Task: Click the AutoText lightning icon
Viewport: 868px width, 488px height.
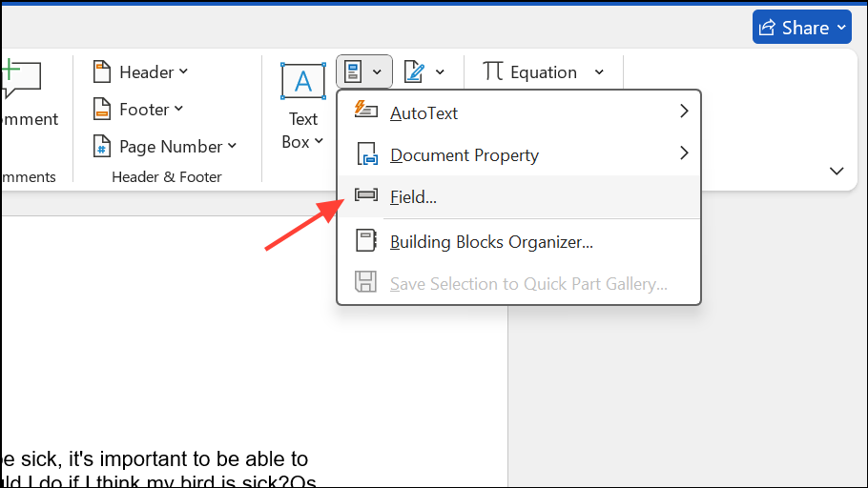Action: tap(366, 112)
